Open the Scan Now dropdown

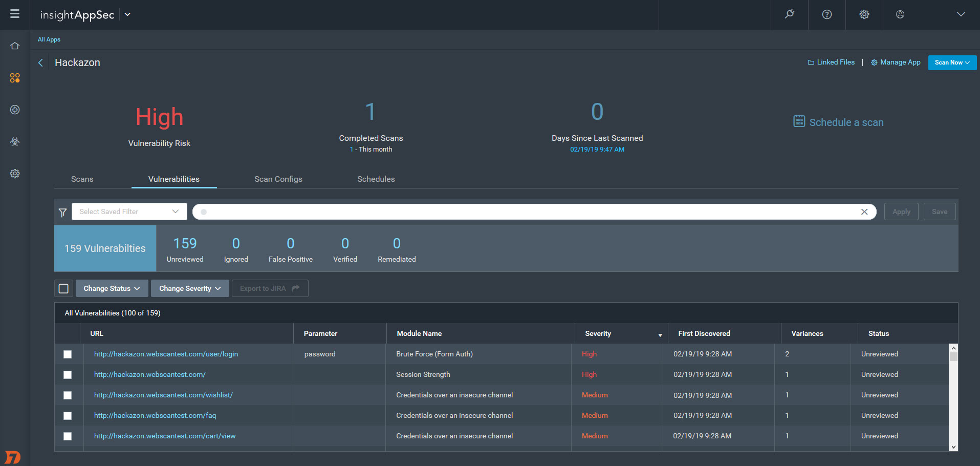tap(952, 62)
